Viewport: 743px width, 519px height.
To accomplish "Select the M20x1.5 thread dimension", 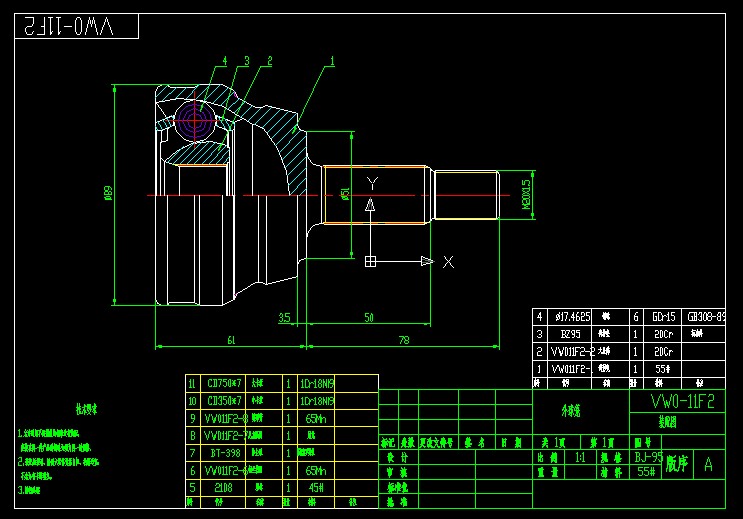I will pyautogui.click(x=526, y=194).
